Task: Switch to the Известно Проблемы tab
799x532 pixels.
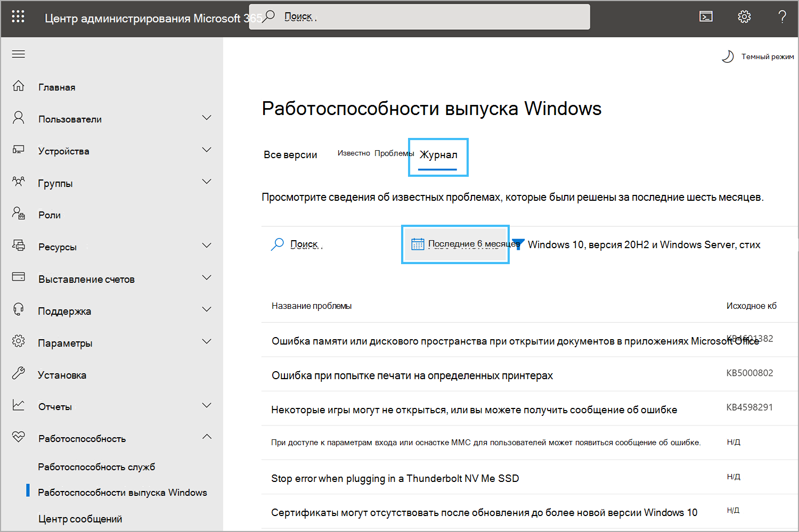Action: [376, 153]
